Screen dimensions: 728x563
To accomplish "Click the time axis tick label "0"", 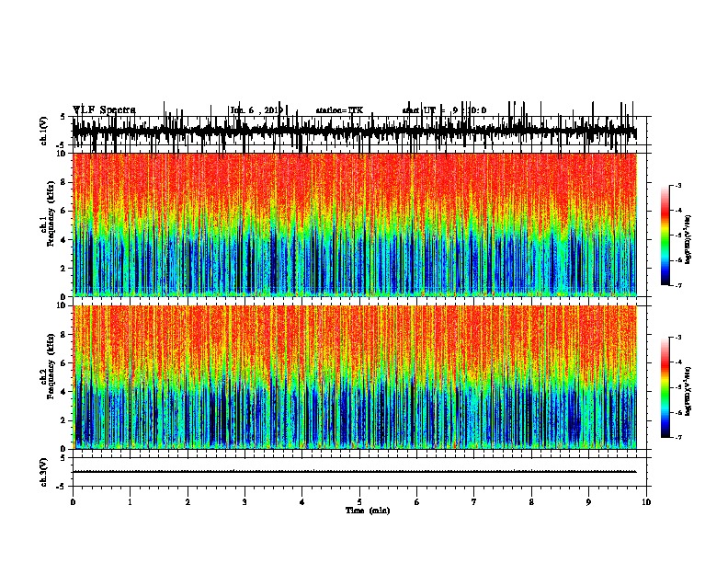I will [x=73, y=502].
